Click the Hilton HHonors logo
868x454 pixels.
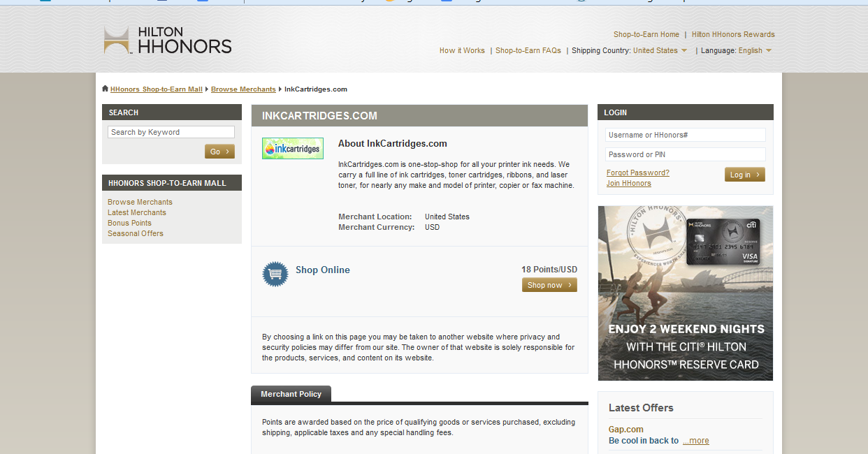[x=168, y=41]
